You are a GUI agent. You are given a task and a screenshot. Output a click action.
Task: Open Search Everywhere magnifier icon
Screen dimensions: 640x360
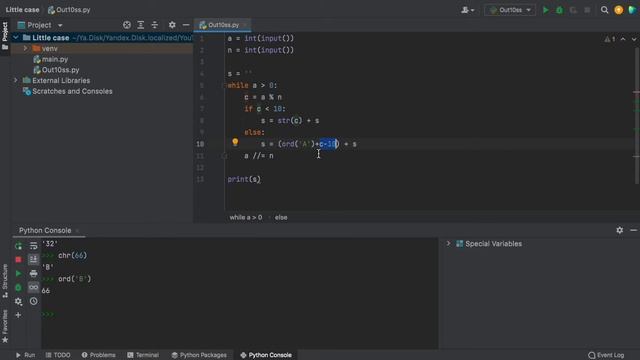pyautogui.click(x=604, y=10)
